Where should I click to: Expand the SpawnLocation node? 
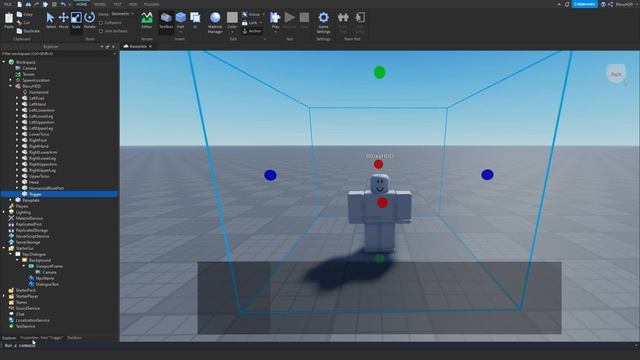[x=11, y=80]
